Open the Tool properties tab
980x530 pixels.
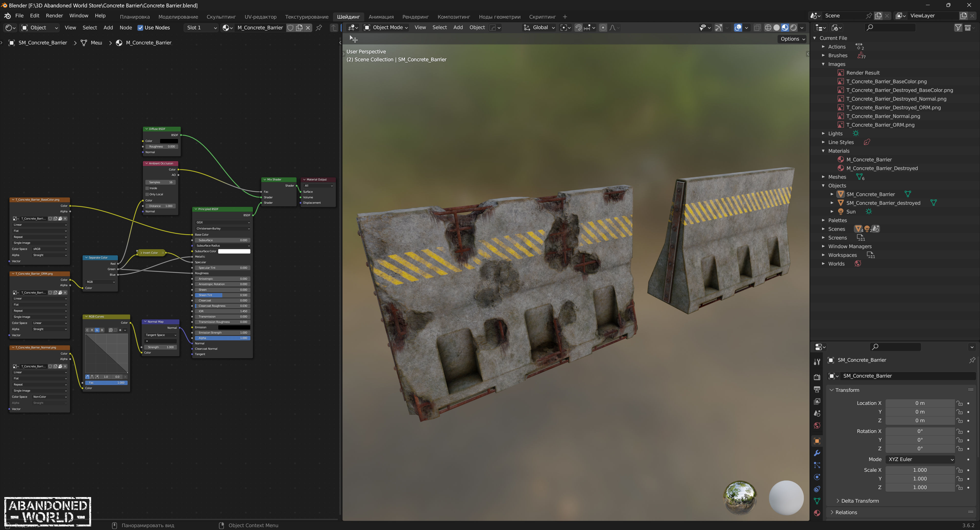tap(817, 362)
